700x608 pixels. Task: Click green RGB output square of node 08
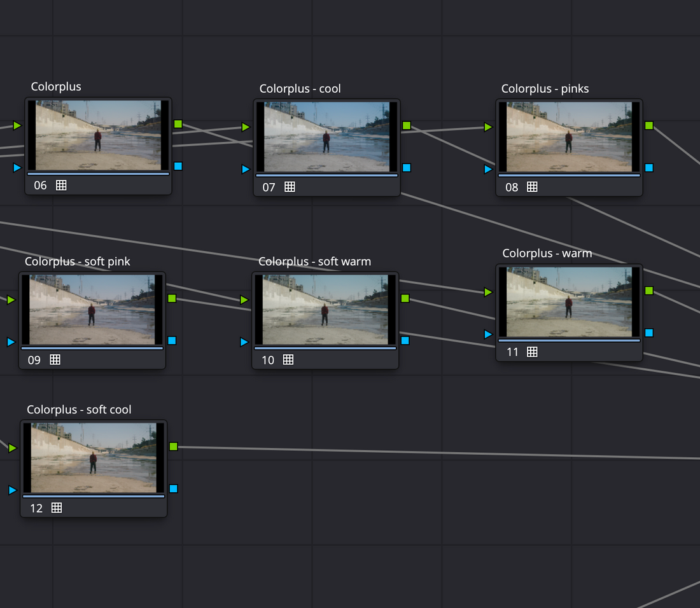pos(649,126)
